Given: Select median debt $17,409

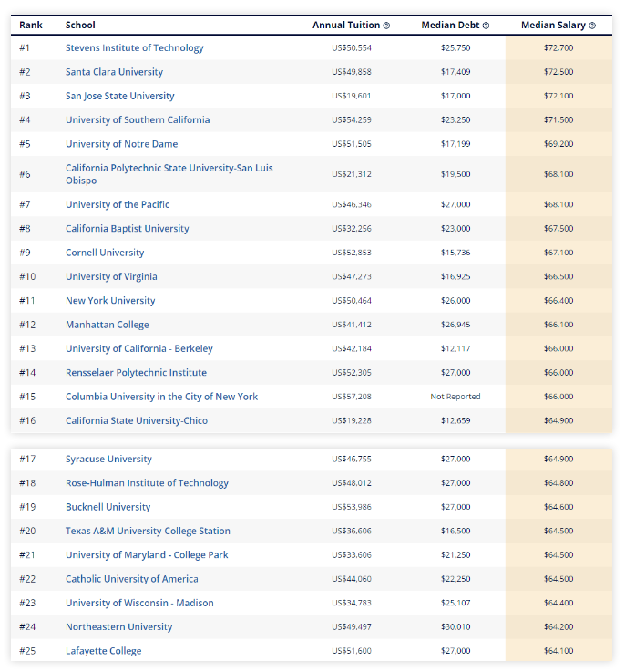Looking at the screenshot, I should click(456, 72).
